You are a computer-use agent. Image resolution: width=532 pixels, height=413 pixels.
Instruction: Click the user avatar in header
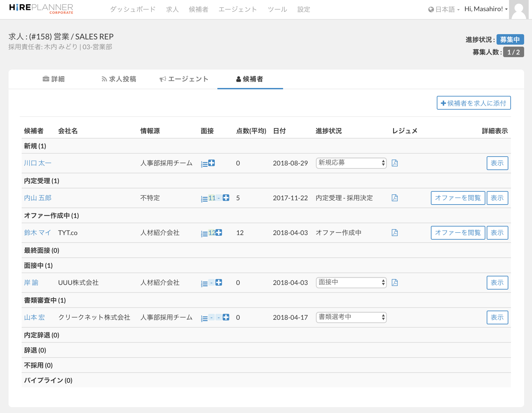point(519,10)
